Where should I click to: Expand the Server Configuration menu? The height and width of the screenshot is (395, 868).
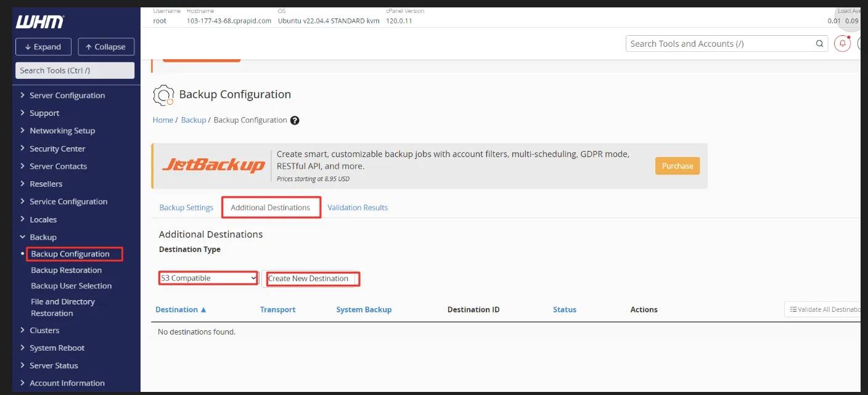[67, 96]
